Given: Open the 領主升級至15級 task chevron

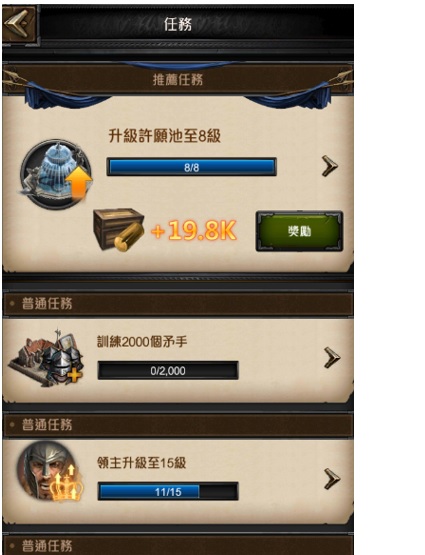Looking at the screenshot, I should coord(332,479).
